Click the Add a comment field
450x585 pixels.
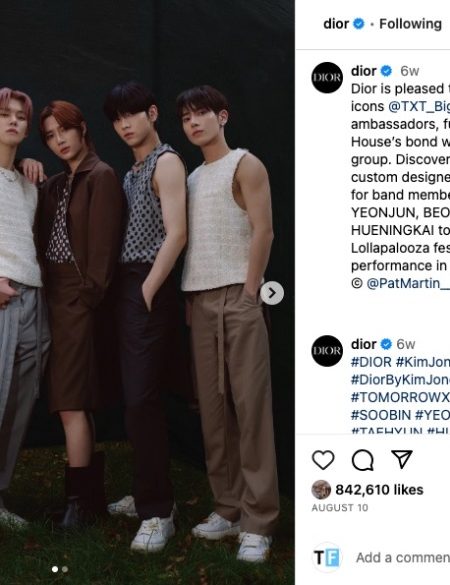(x=403, y=558)
